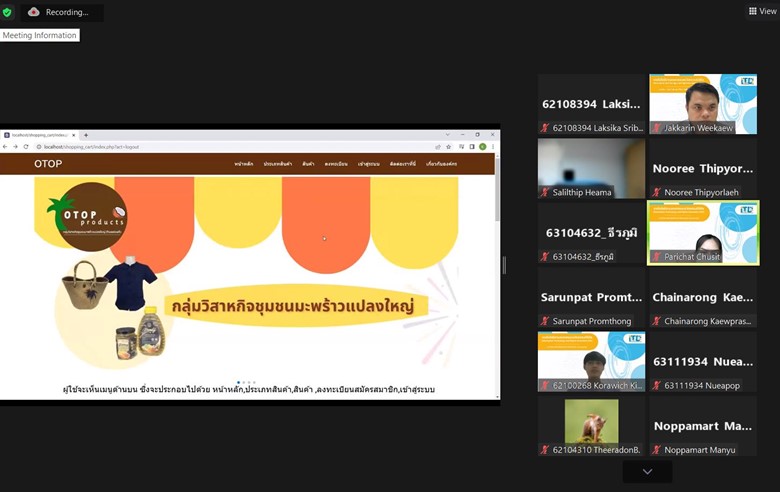Viewport: 780px width, 492px height.
Task: Select Nooree Thipyorlaeh participant tile
Action: [703, 168]
